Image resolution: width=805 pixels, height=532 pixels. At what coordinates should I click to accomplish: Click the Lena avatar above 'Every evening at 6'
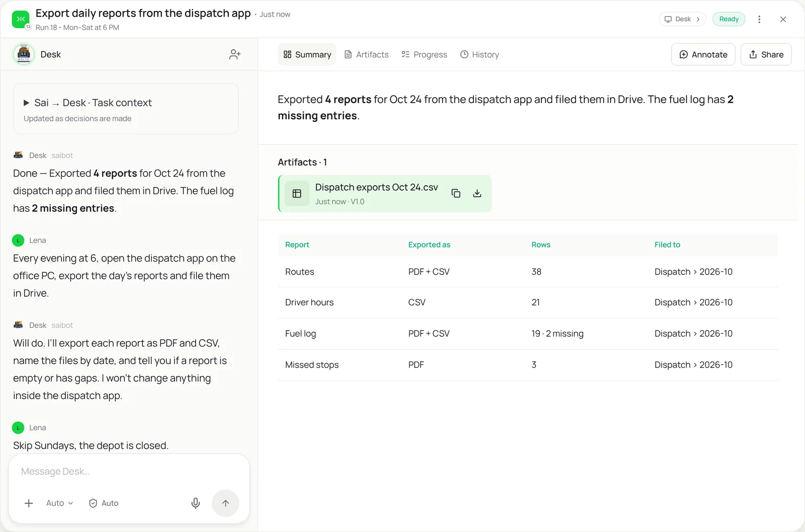(18, 240)
